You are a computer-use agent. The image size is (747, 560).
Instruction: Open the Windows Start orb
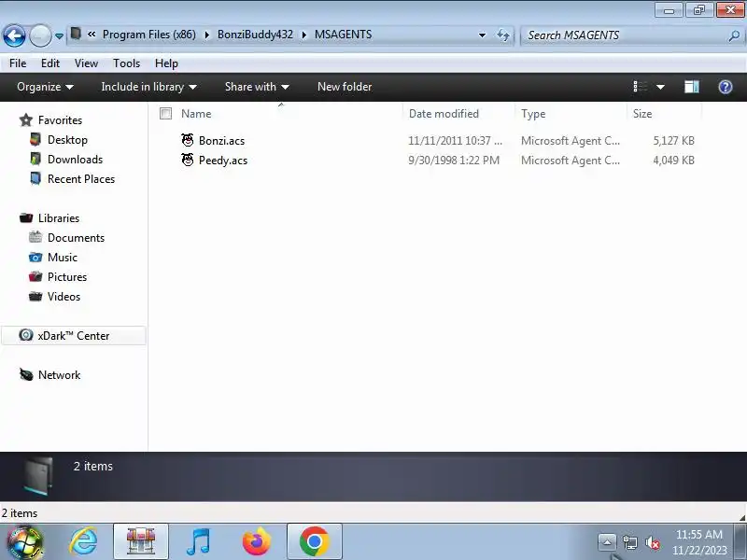[x=24, y=542]
